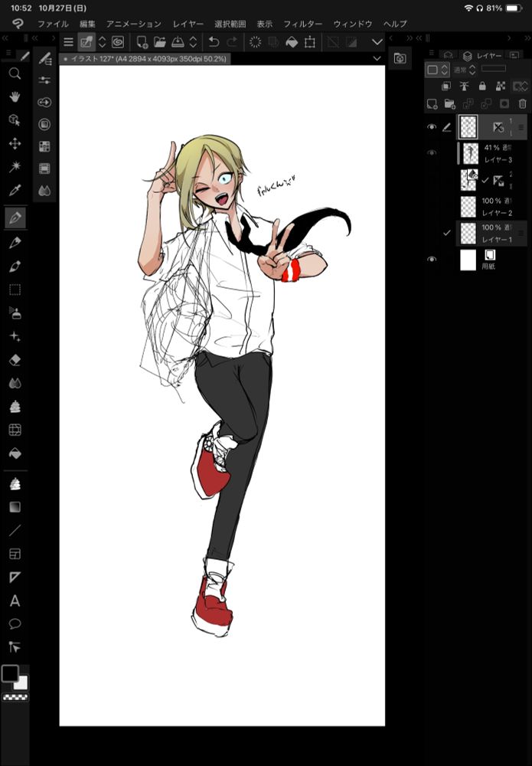The image size is (532, 766).
Task: Toggle the Create layer mask icon
Action: tap(504, 103)
